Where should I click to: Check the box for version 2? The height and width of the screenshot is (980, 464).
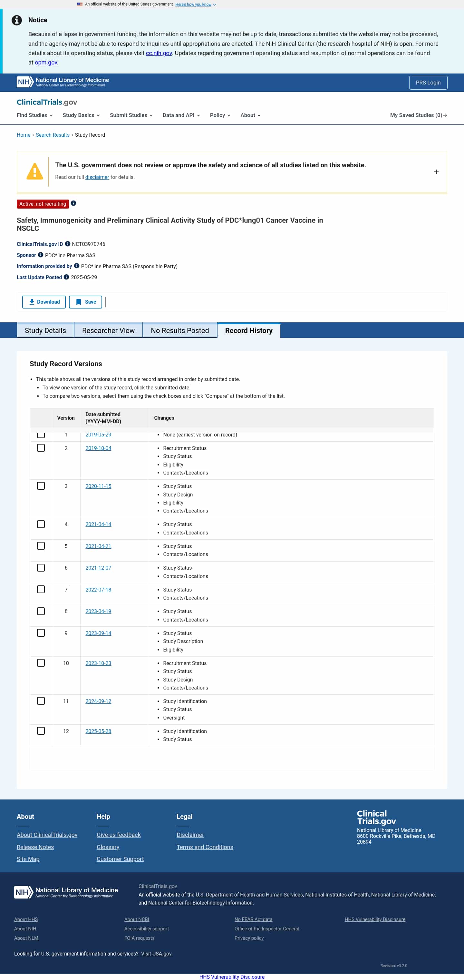[41, 448]
